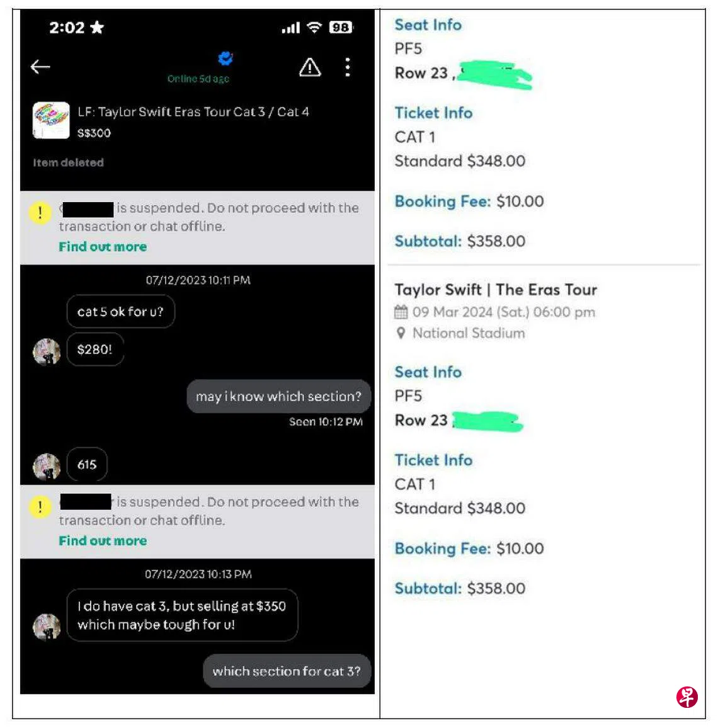Tap seller avatar beside '615' message
This screenshot has width=718, height=728.
(47, 466)
